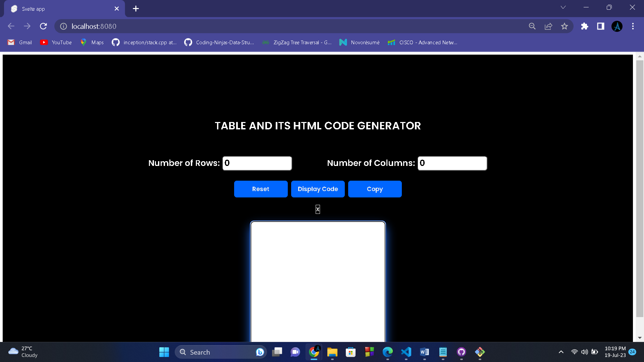Open the site information icon in address bar
The image size is (644, 362).
pos(63,26)
